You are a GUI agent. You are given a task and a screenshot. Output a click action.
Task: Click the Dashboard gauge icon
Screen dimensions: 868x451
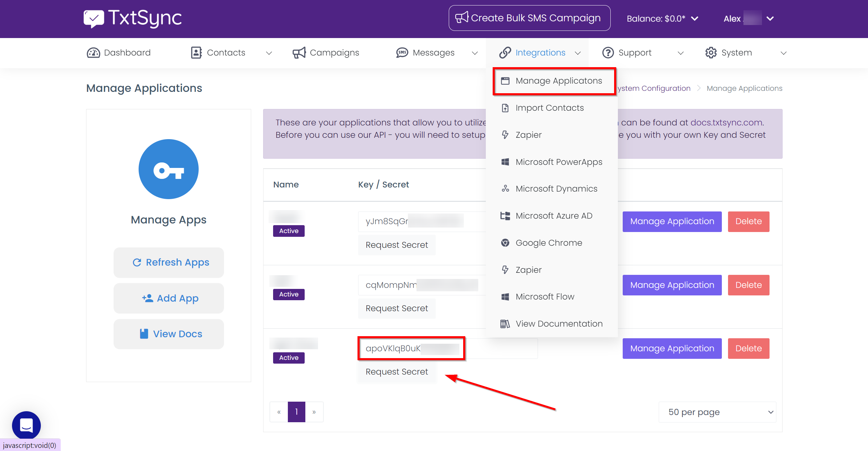pyautogui.click(x=93, y=53)
